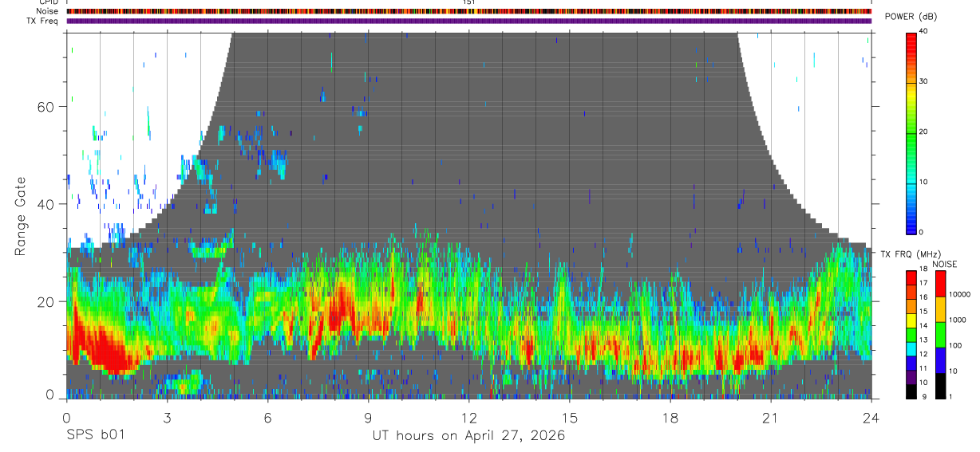The image size is (980, 452).
Task: Click the 'TX Freq' row label at top left
Action: pos(43,21)
